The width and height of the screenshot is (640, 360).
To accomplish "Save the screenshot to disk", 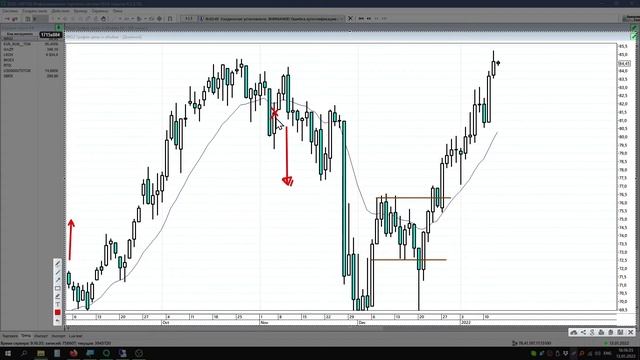I will [x=620, y=332].
